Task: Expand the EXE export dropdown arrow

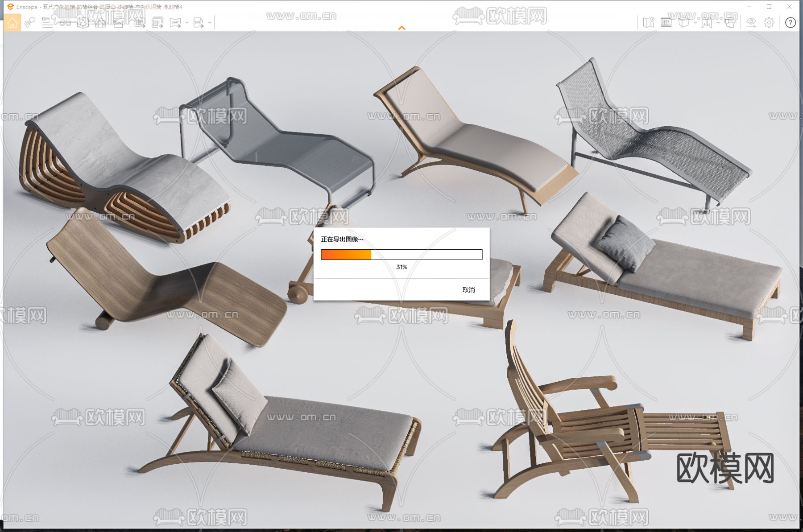Action: pos(210,23)
